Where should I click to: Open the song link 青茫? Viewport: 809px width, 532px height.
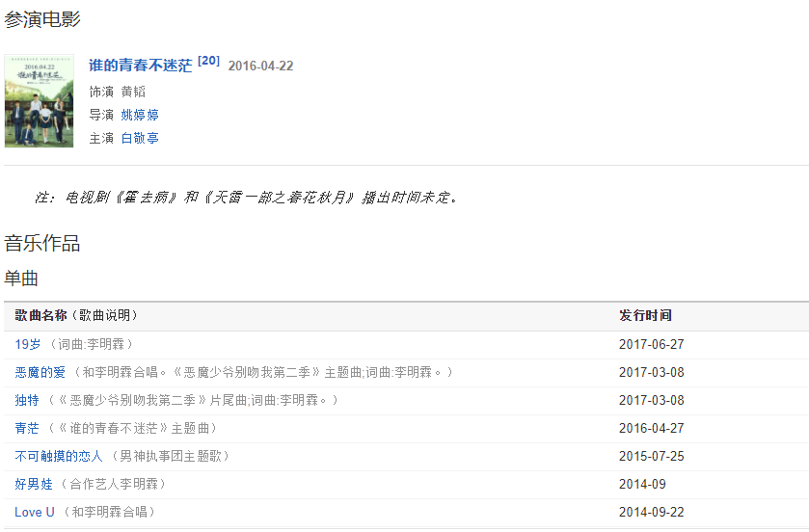point(27,428)
